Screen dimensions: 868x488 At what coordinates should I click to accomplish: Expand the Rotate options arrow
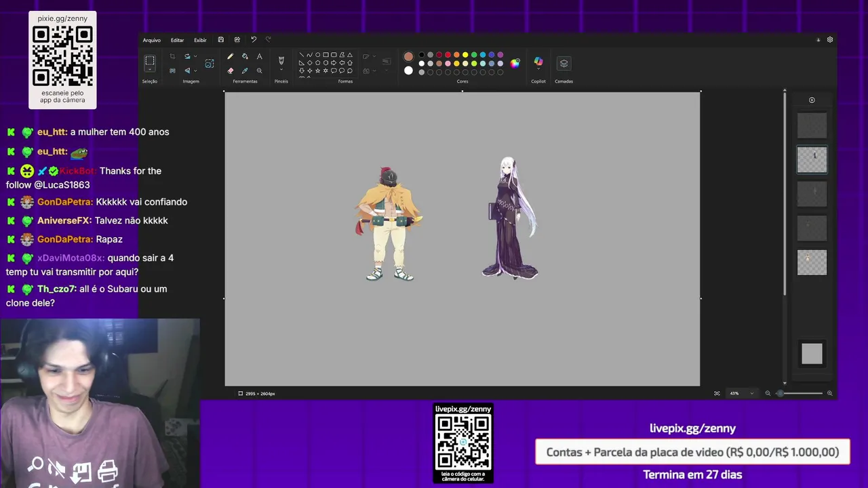[195, 56]
